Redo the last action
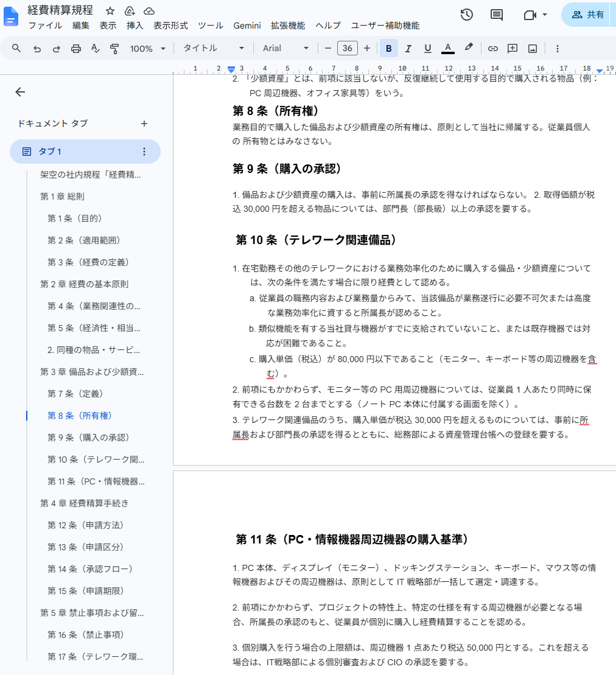Viewport: 616px width, 675px height. (57, 49)
